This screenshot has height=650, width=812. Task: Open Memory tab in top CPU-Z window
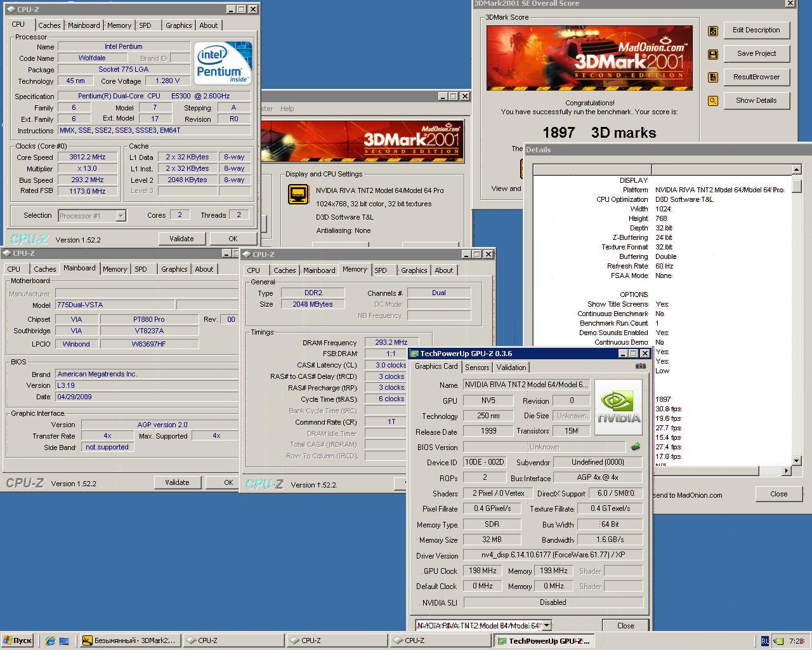coord(119,25)
